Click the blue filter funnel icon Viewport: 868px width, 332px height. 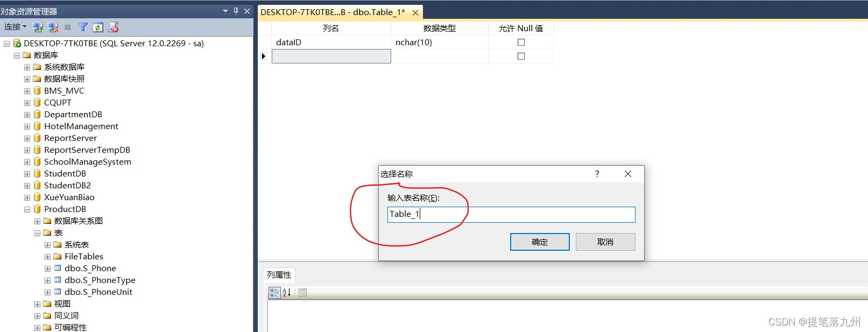tap(83, 27)
